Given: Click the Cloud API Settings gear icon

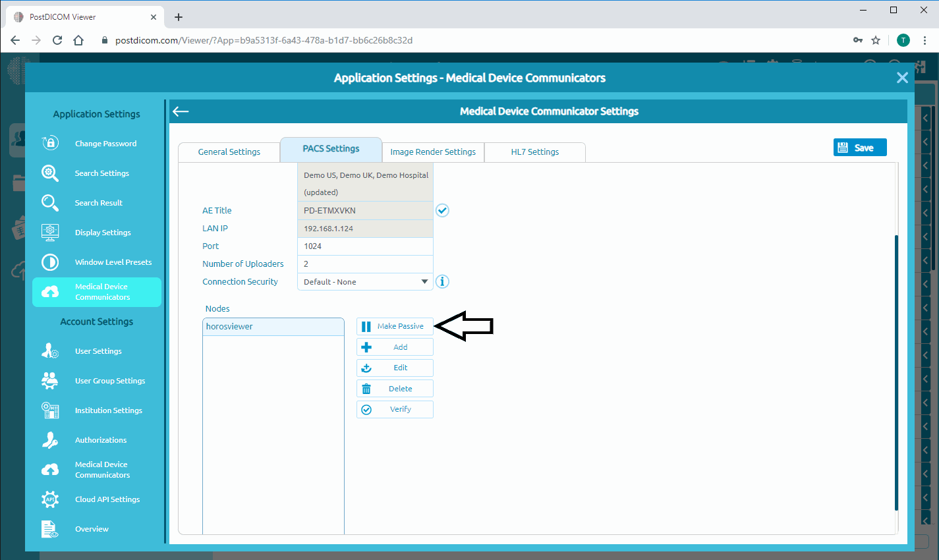Looking at the screenshot, I should coord(50,499).
